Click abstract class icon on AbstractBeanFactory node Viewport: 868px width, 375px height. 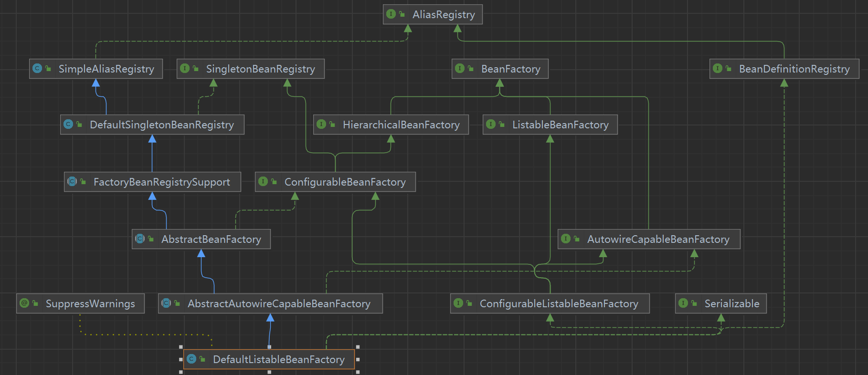140,239
